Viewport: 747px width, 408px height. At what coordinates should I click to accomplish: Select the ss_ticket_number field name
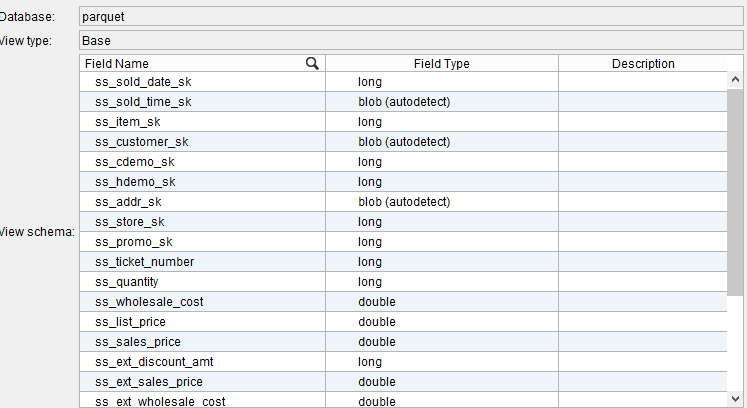point(144,262)
